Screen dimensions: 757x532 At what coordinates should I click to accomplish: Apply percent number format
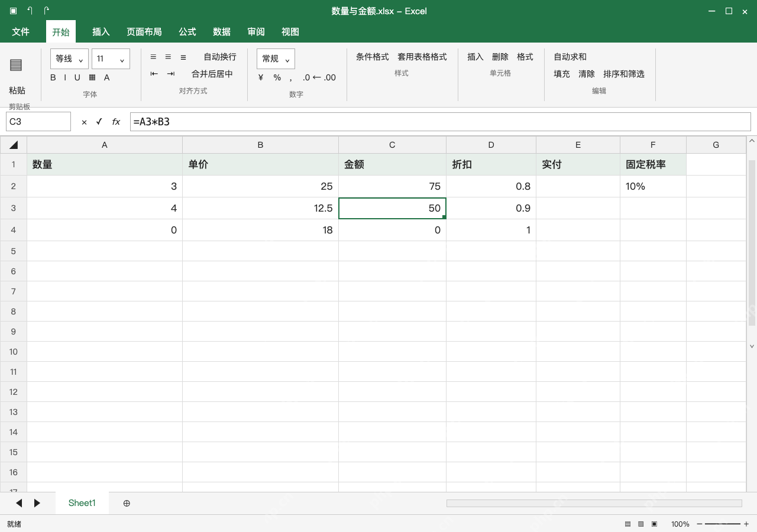[277, 77]
